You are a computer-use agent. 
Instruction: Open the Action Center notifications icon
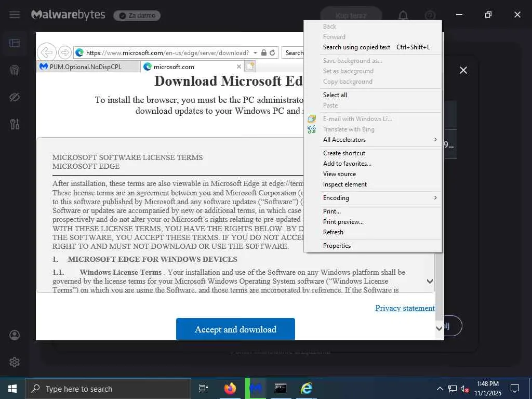pyautogui.click(x=515, y=389)
